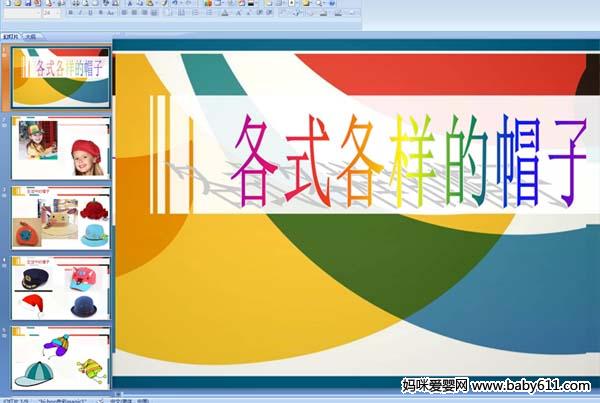Switch to the 幻灯片 tab
The height and width of the screenshot is (403, 600).
(10, 37)
